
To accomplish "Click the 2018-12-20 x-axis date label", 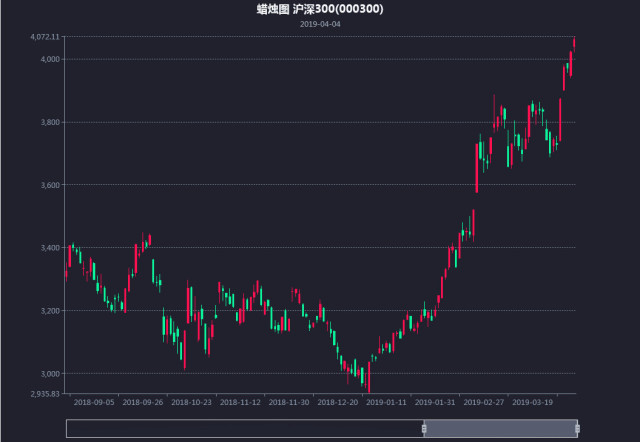I will [338, 402].
